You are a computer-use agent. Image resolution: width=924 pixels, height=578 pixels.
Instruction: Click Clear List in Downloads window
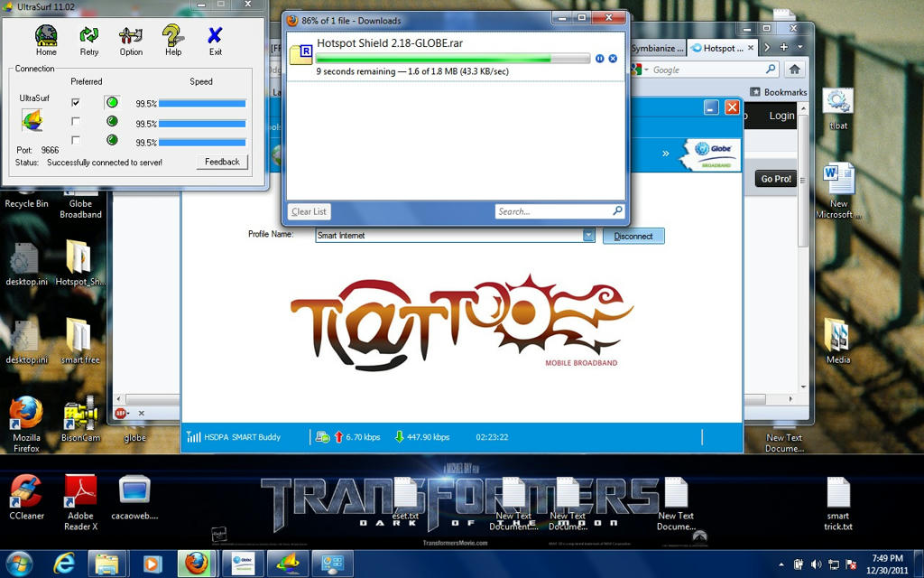[309, 211]
